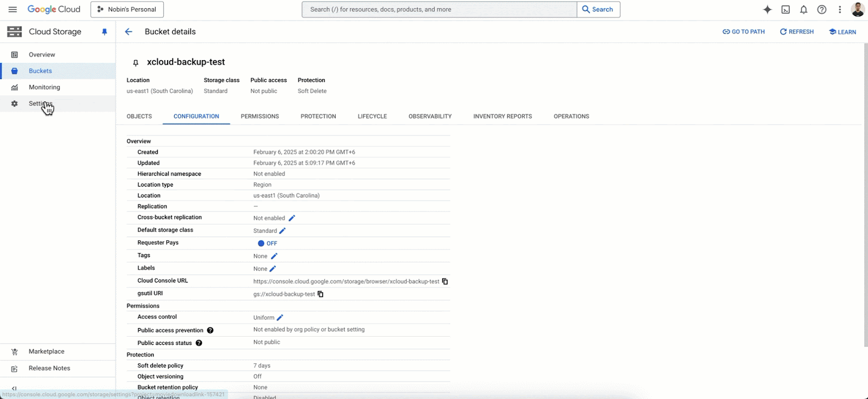Collapse the sidebar with the bottom arrow

(x=14, y=388)
